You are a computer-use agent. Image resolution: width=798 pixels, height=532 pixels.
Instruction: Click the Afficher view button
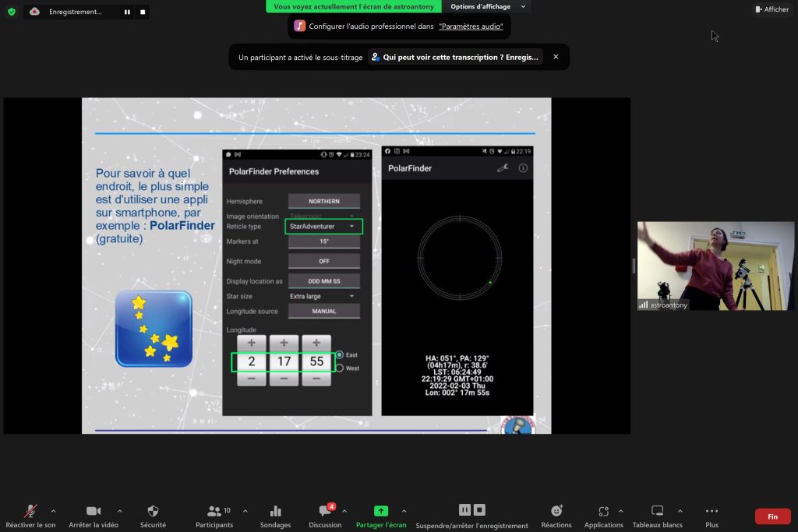772,9
